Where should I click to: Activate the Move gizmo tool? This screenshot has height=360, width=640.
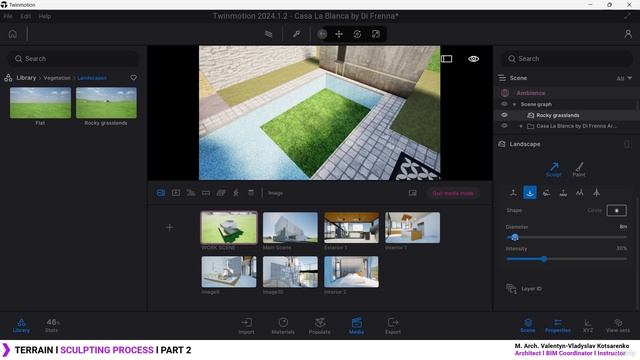pyautogui.click(x=339, y=34)
